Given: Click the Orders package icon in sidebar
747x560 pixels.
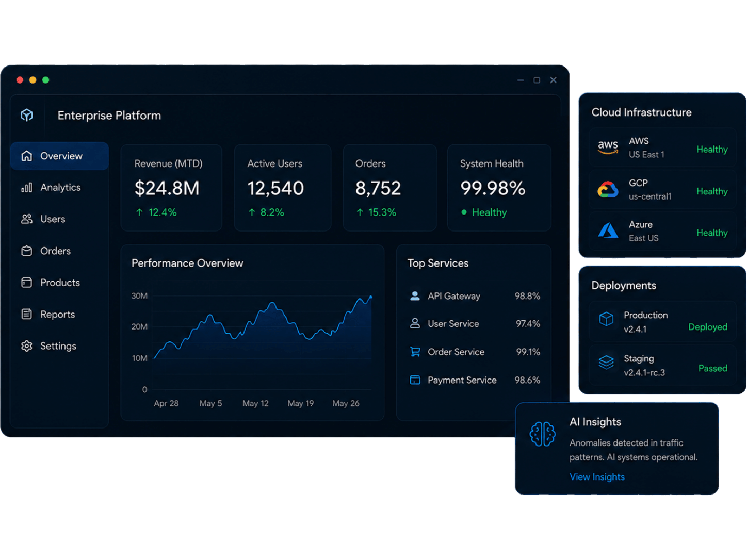Looking at the screenshot, I should click(x=27, y=251).
